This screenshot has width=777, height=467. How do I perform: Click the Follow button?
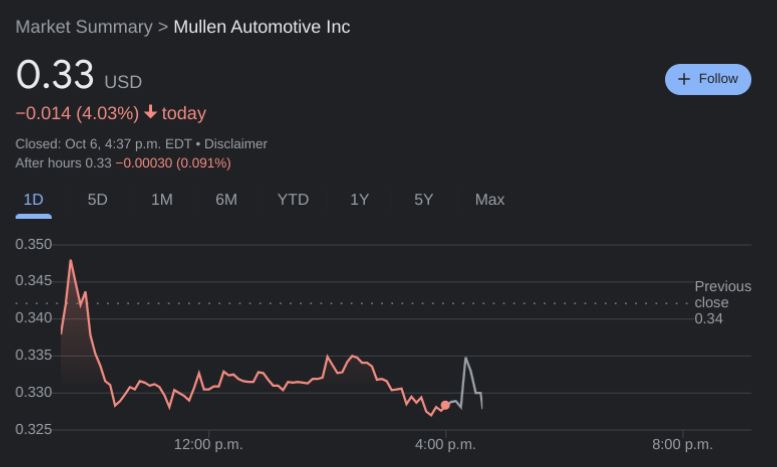[707, 79]
